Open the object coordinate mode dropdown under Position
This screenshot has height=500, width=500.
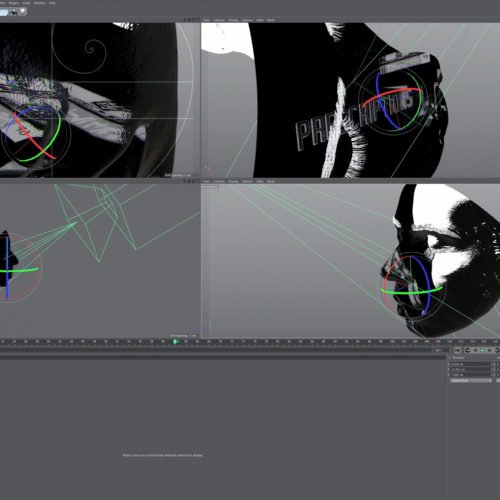pos(471,380)
